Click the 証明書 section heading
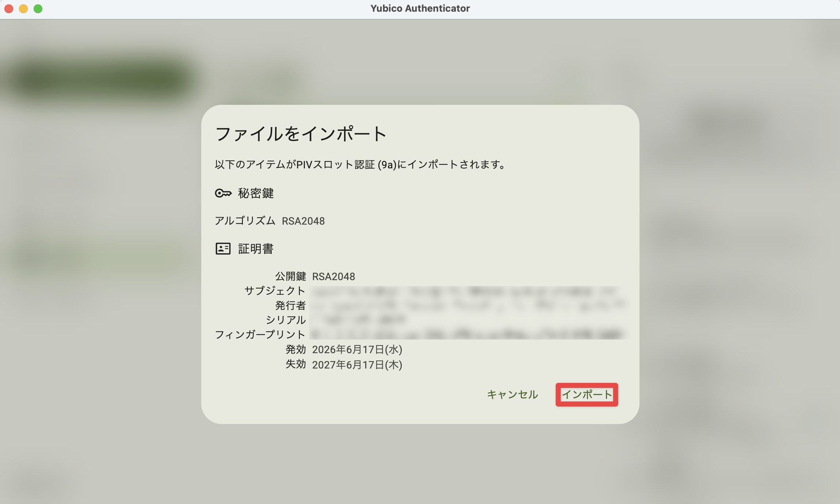 coord(256,249)
